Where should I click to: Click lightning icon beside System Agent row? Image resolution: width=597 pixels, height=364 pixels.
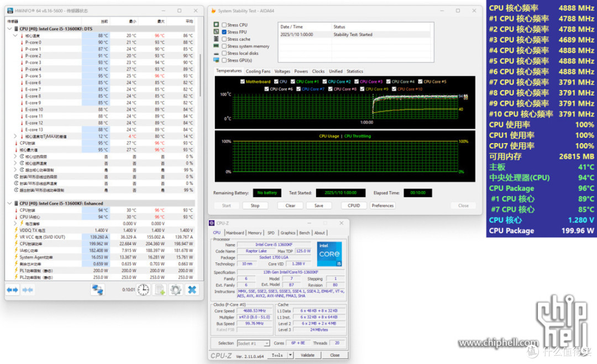(16, 257)
